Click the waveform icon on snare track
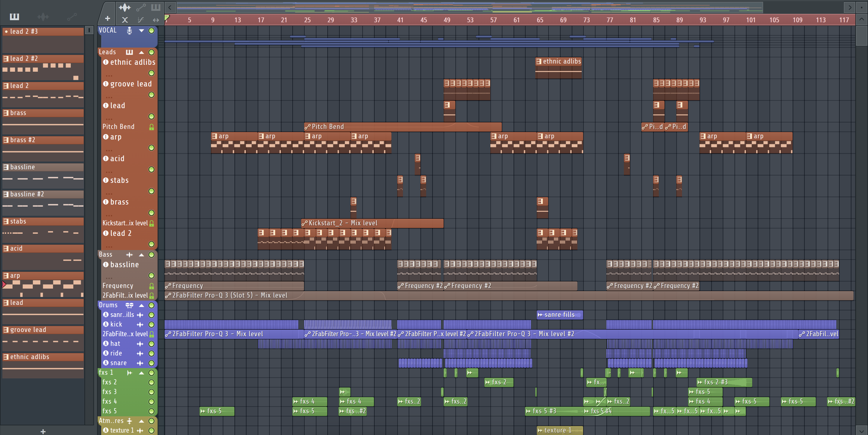The height and width of the screenshot is (435, 868). click(x=140, y=363)
